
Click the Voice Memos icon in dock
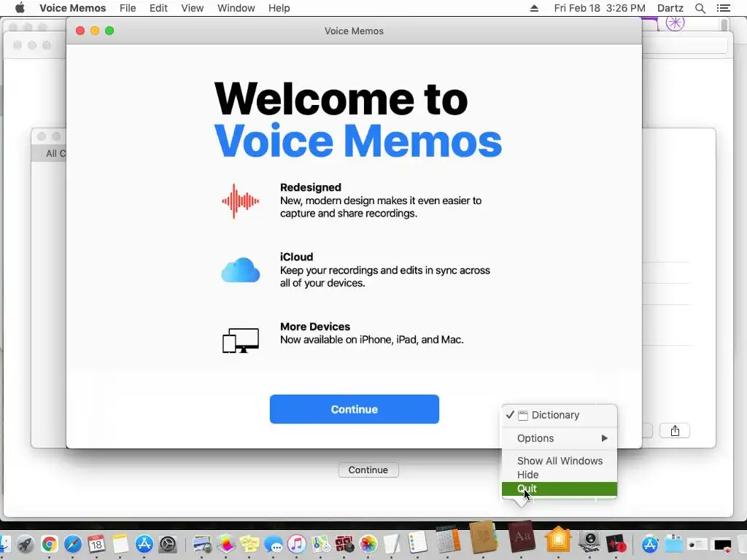[616, 544]
